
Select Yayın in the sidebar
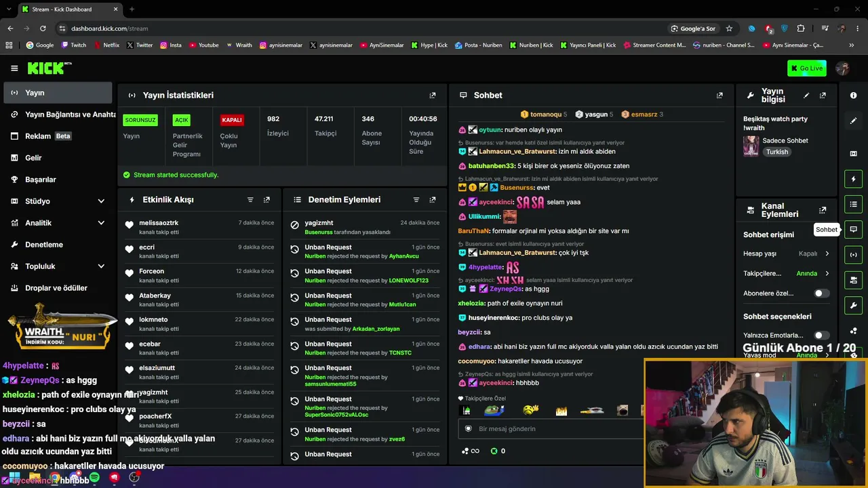[58, 93]
